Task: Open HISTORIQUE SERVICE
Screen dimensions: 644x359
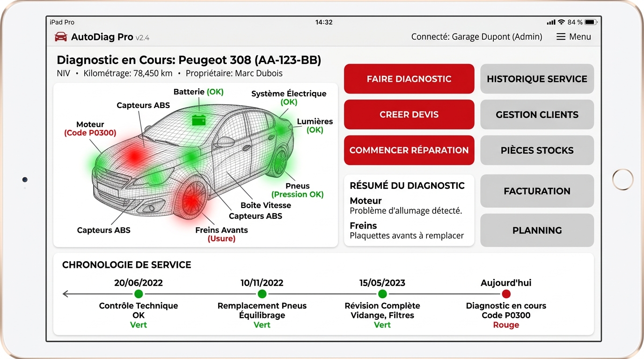Action: (x=537, y=79)
